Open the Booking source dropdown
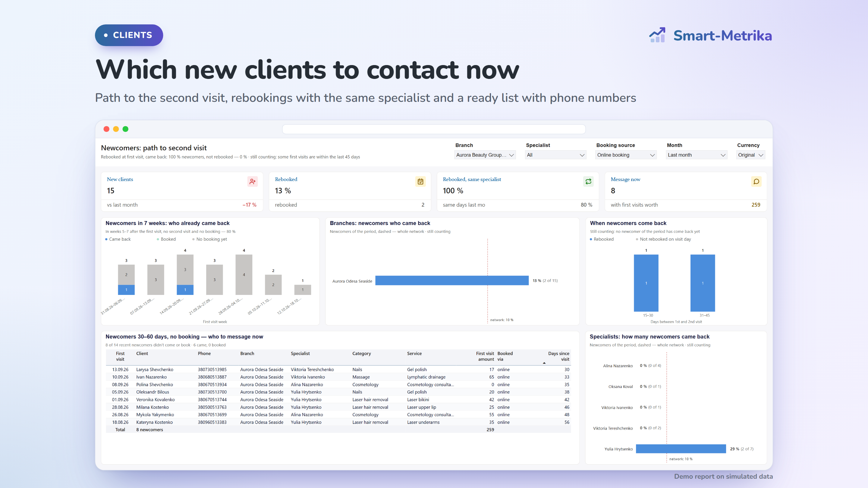This screenshot has height=488, width=868. pyautogui.click(x=626, y=155)
